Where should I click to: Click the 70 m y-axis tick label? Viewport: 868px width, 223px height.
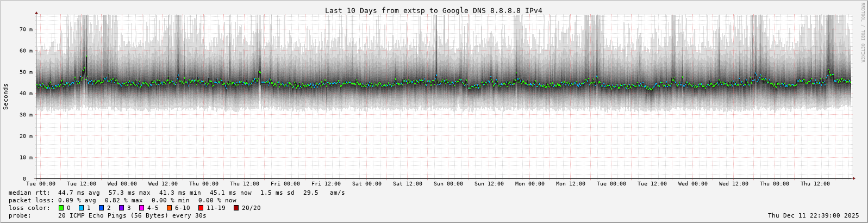point(27,29)
